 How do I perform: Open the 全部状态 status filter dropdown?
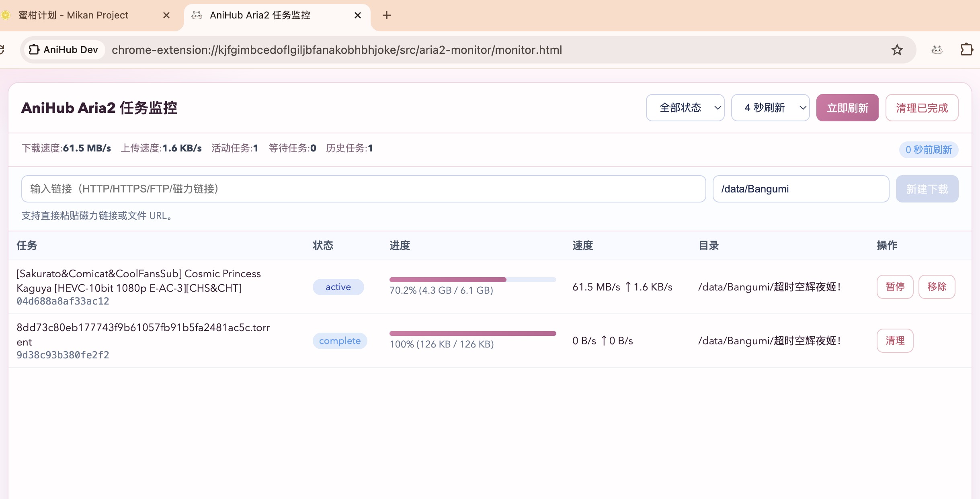point(685,107)
